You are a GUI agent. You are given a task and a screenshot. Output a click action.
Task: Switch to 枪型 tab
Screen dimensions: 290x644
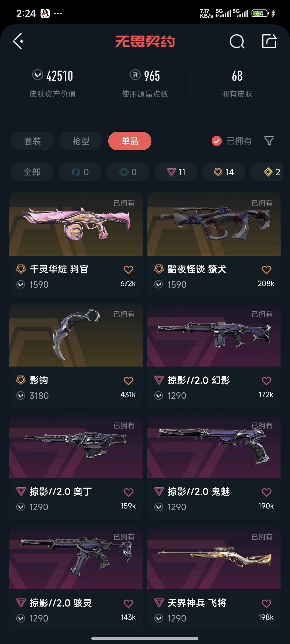click(81, 141)
